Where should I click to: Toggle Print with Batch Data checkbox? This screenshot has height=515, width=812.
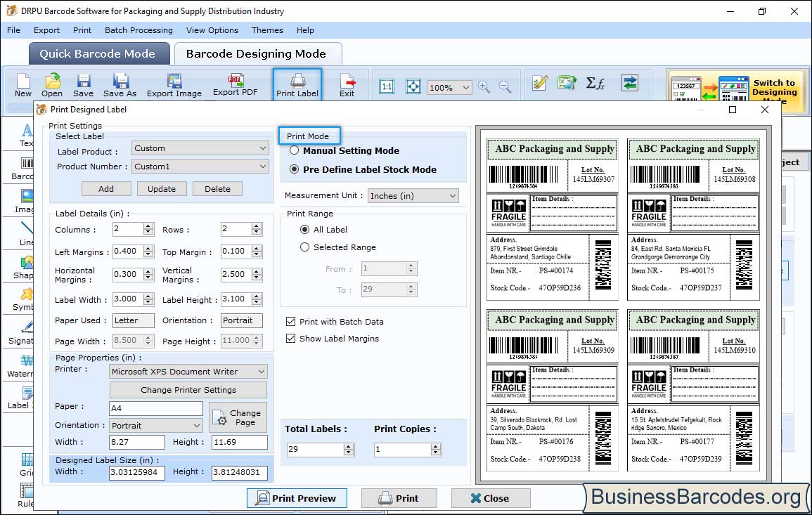click(290, 321)
